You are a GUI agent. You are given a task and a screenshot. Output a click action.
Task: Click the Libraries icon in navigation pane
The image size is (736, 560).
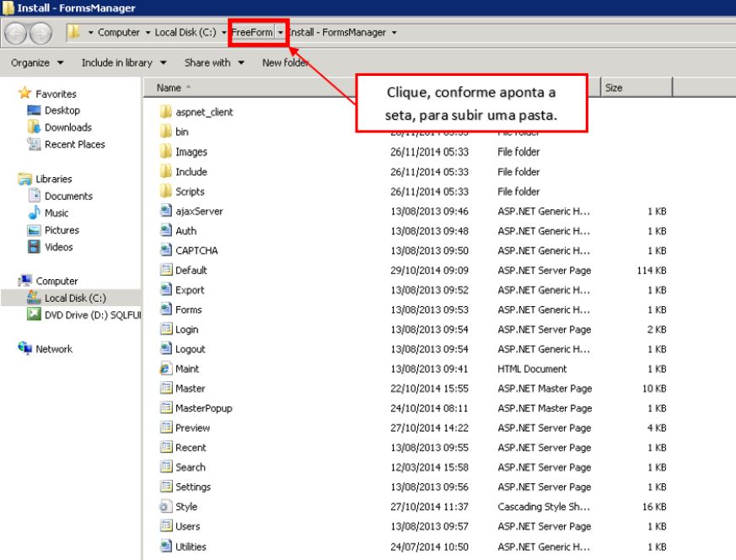click(24, 179)
